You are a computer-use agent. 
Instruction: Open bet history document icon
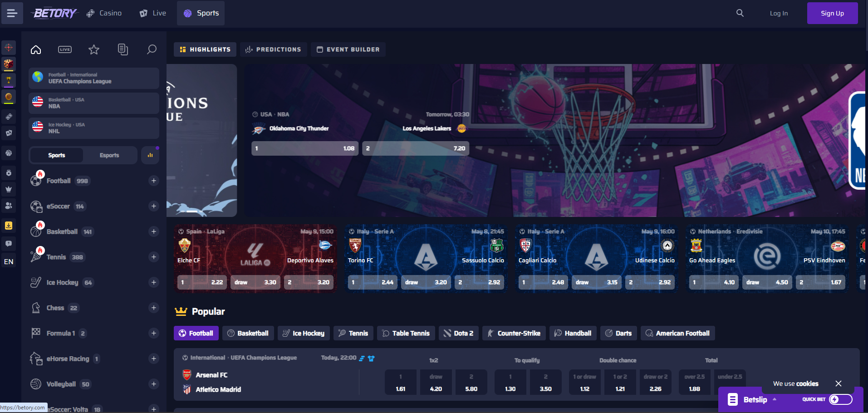[x=123, y=49]
